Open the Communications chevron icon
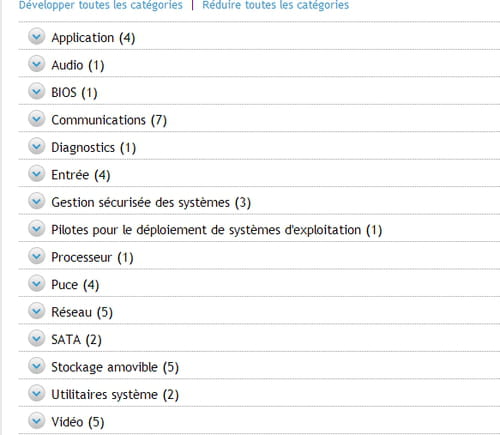 click(36, 119)
